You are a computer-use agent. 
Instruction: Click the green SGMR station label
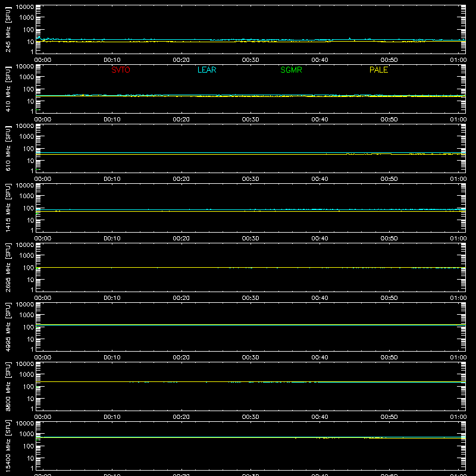(x=291, y=70)
